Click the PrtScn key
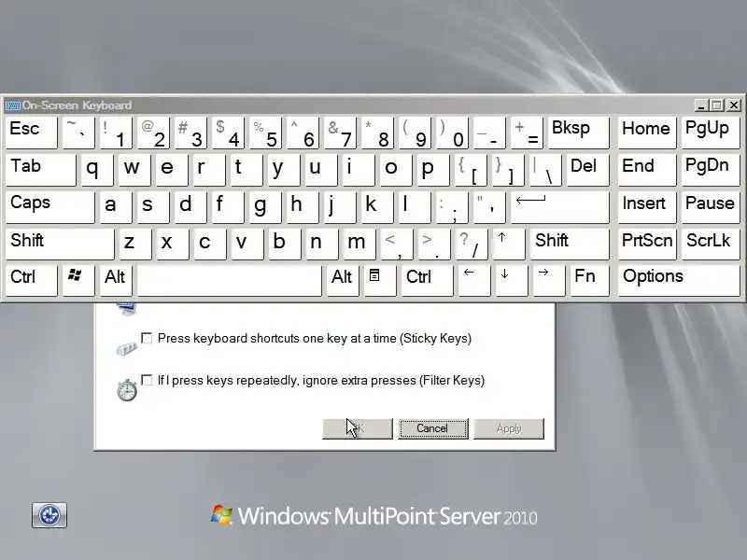 (x=647, y=245)
